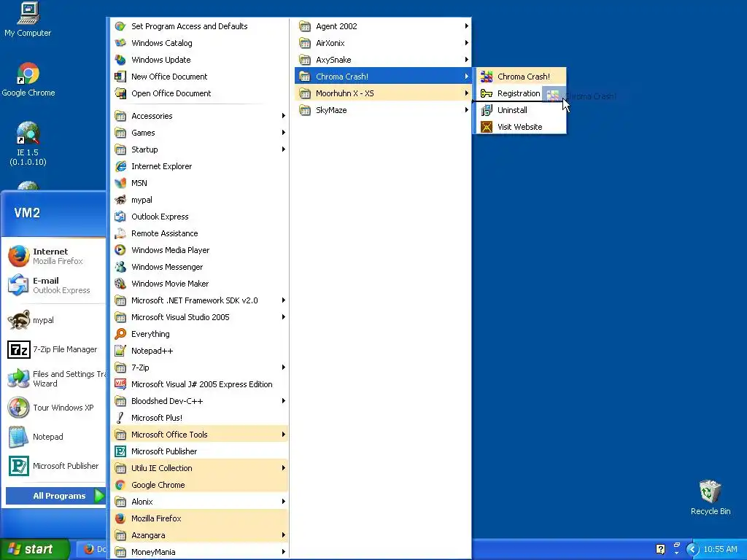This screenshot has width=747, height=560.
Task: Expand the Accessories folder
Action: pos(200,116)
